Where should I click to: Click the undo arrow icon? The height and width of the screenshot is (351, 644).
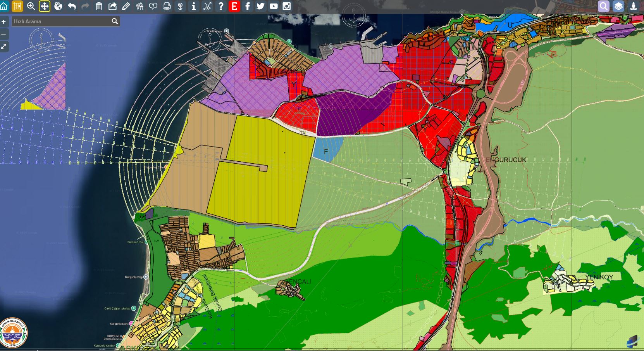pos(72,6)
